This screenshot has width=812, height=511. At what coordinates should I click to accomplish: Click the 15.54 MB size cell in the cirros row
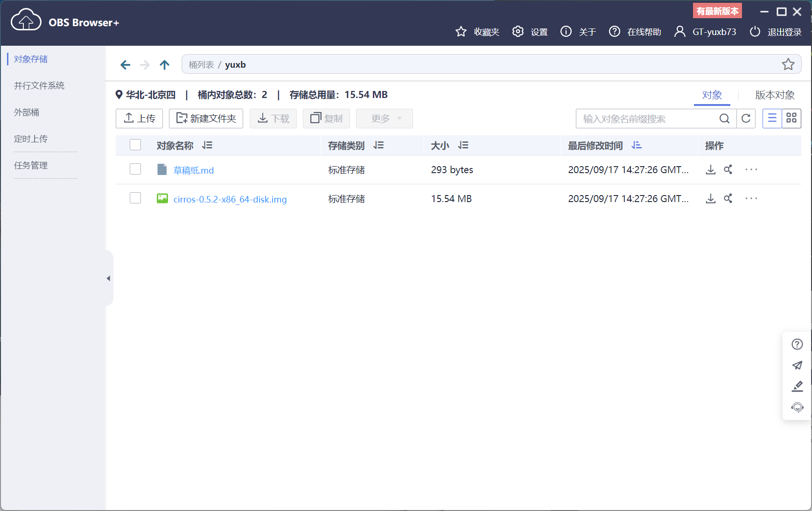tap(451, 199)
